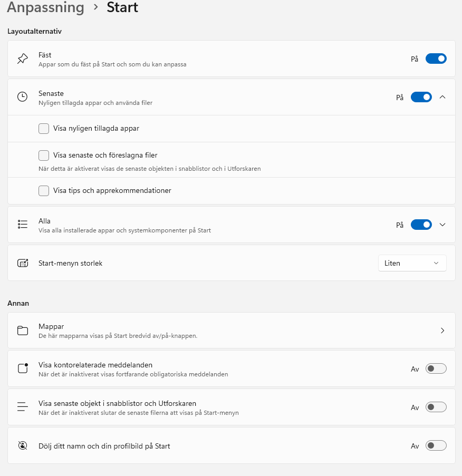Expand the Alla section chevron
Image resolution: width=462 pixels, height=476 pixels.
point(442,225)
